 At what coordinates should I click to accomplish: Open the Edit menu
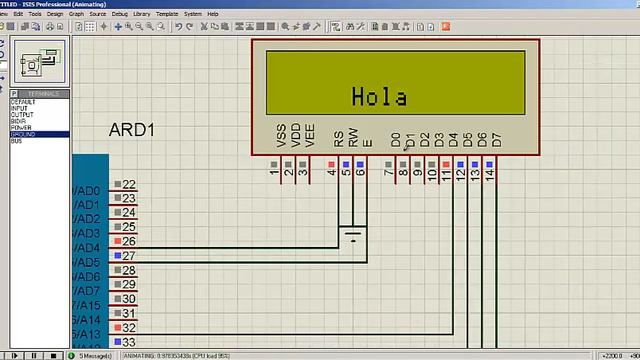pos(18,14)
